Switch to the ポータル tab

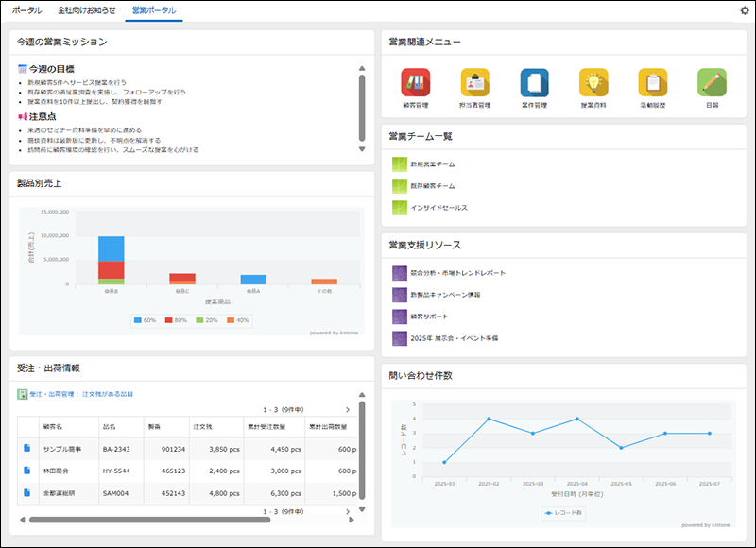pyautogui.click(x=26, y=10)
